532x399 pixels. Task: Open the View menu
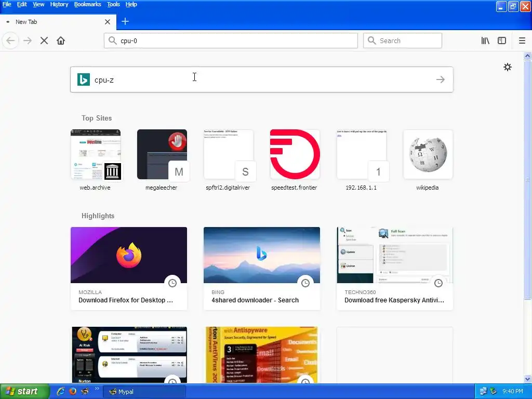click(38, 4)
